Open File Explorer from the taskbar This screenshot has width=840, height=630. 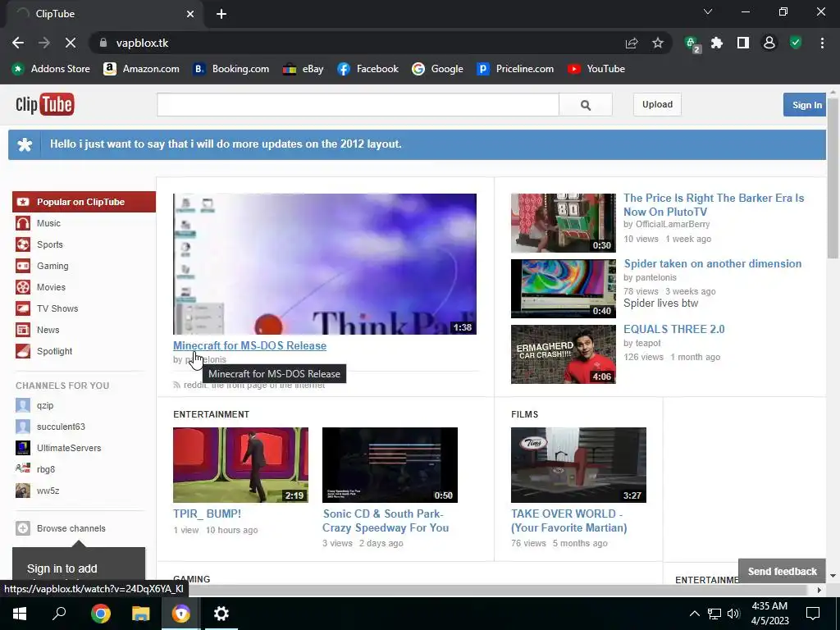tap(141, 614)
